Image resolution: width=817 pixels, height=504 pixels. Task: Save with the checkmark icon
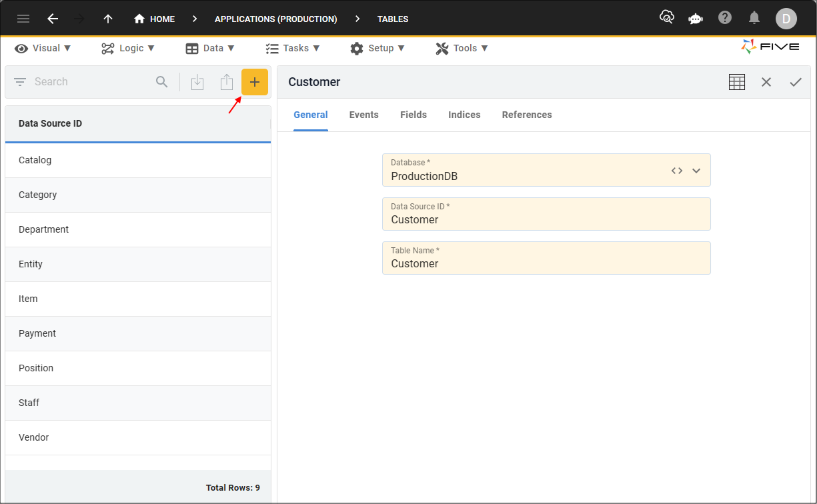pos(796,82)
